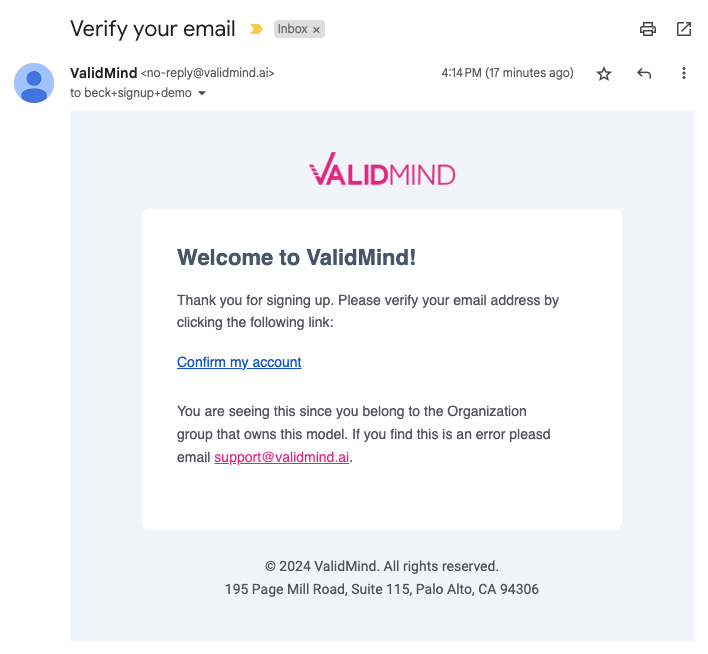The image size is (708, 654).
Task: Reply to the ValidMind message
Action: coord(644,74)
